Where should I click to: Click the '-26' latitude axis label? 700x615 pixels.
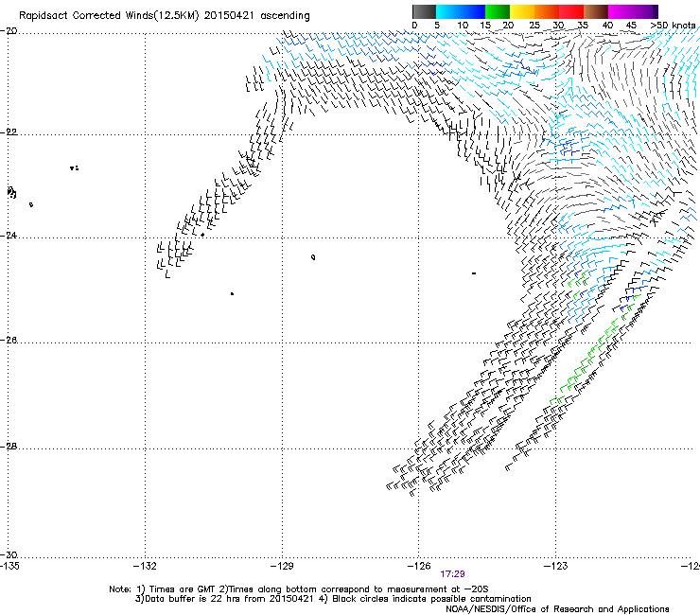(x=9, y=341)
